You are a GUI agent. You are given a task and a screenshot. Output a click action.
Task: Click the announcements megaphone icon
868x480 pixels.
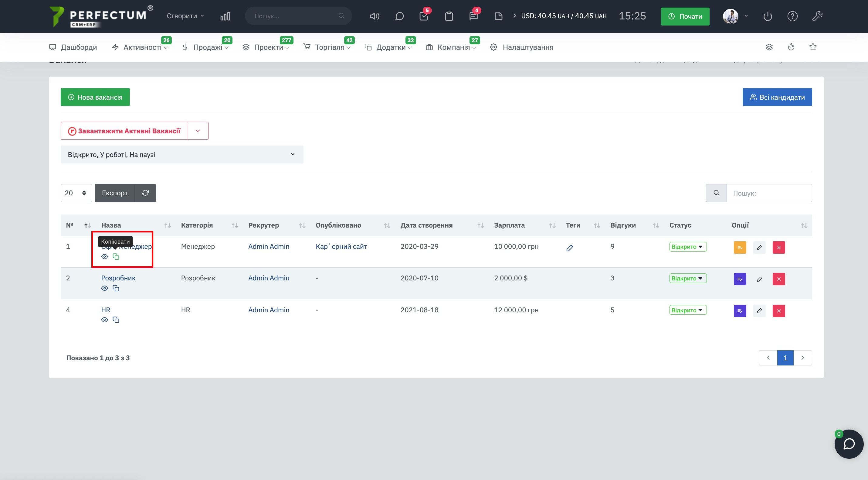point(374,16)
